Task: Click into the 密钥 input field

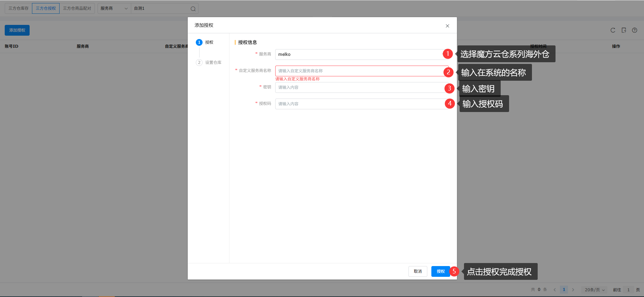Action: [x=358, y=87]
